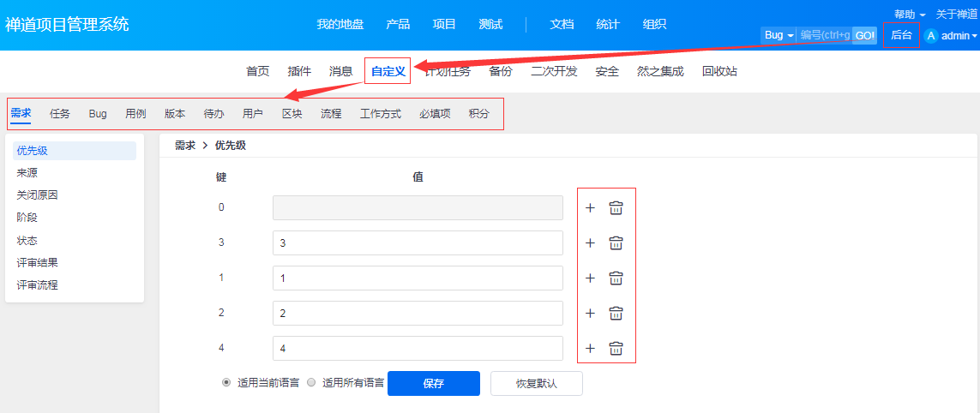Add a row after key 4
The height and width of the screenshot is (413, 980).
[589, 349]
